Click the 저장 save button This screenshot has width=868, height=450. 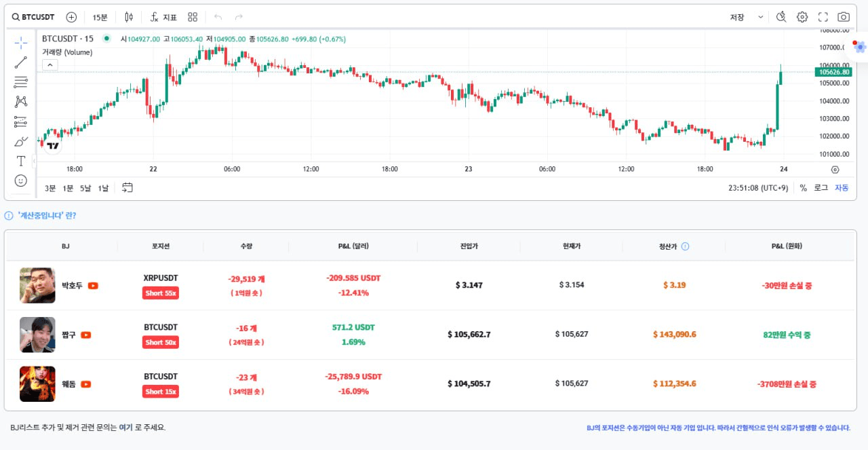737,17
